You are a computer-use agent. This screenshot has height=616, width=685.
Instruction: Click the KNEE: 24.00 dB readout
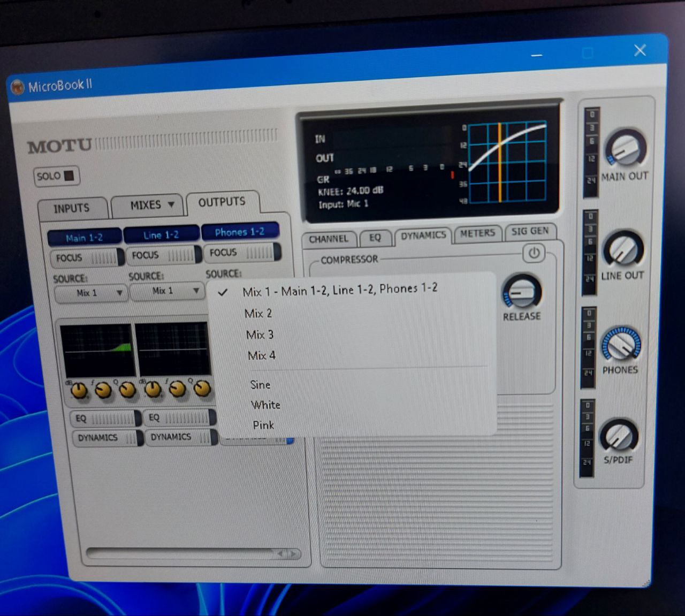coord(351,191)
